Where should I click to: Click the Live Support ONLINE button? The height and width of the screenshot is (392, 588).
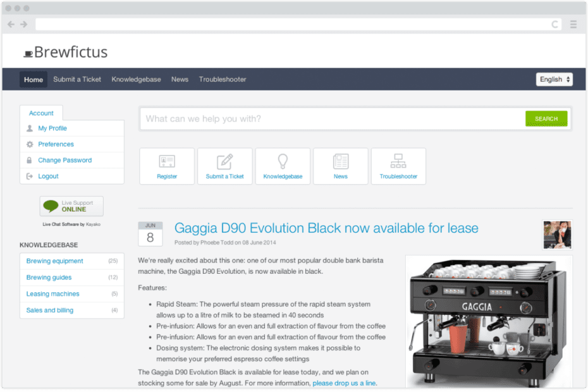71,206
